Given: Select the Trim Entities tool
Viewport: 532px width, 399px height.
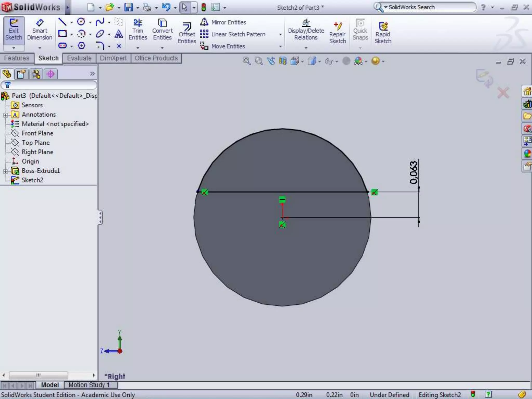Looking at the screenshot, I should point(138,30).
